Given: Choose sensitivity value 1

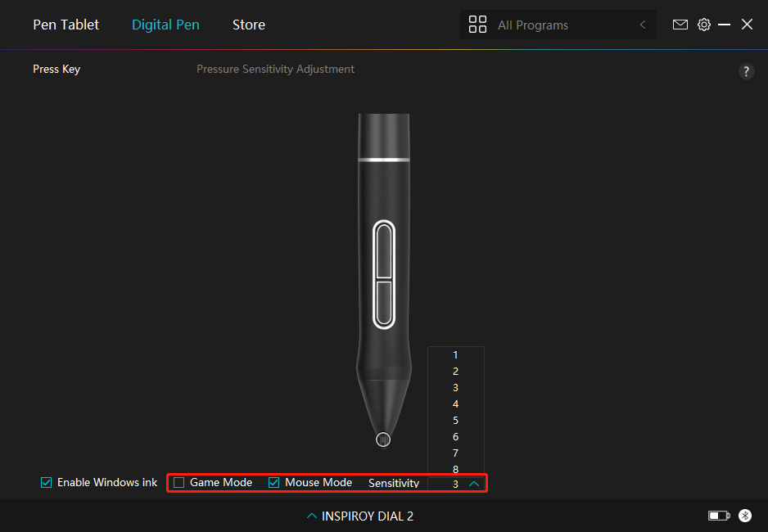Looking at the screenshot, I should 455,355.
